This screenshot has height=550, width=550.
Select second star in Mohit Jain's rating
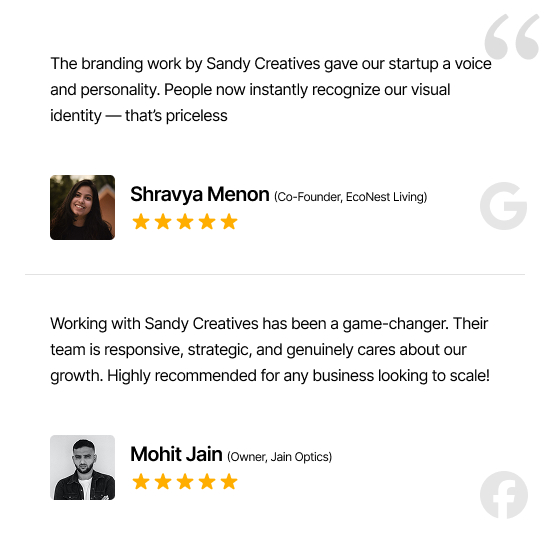tap(163, 481)
